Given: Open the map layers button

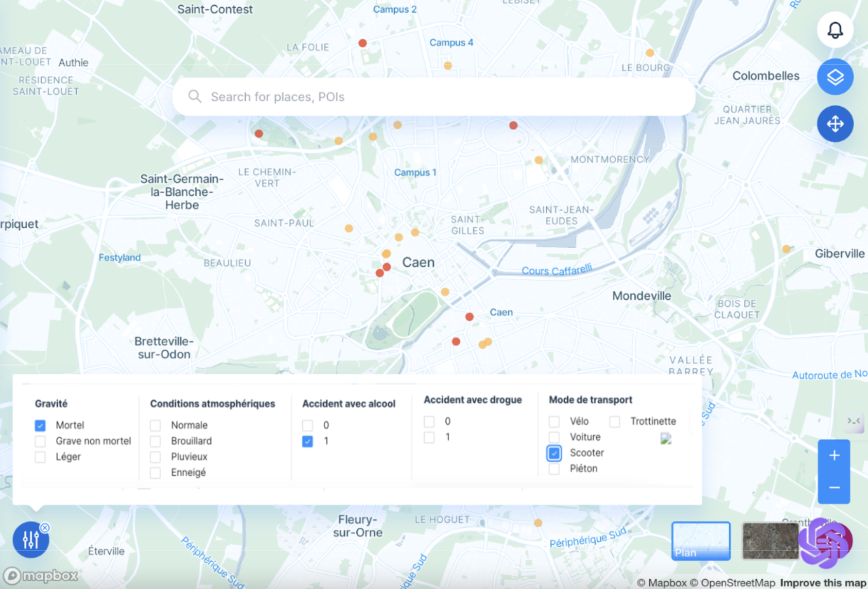Looking at the screenshot, I should [x=835, y=77].
